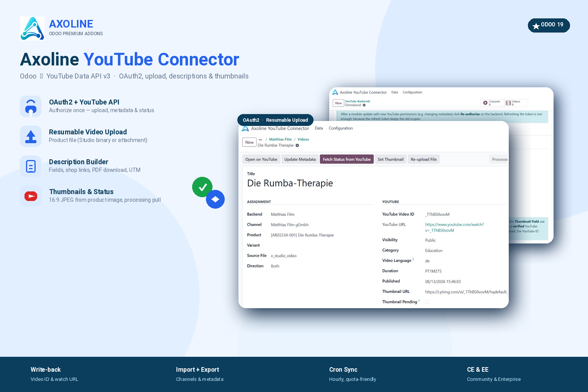
Task: Expand the breadcrumb ellipsis in the front window
Action: (260, 140)
